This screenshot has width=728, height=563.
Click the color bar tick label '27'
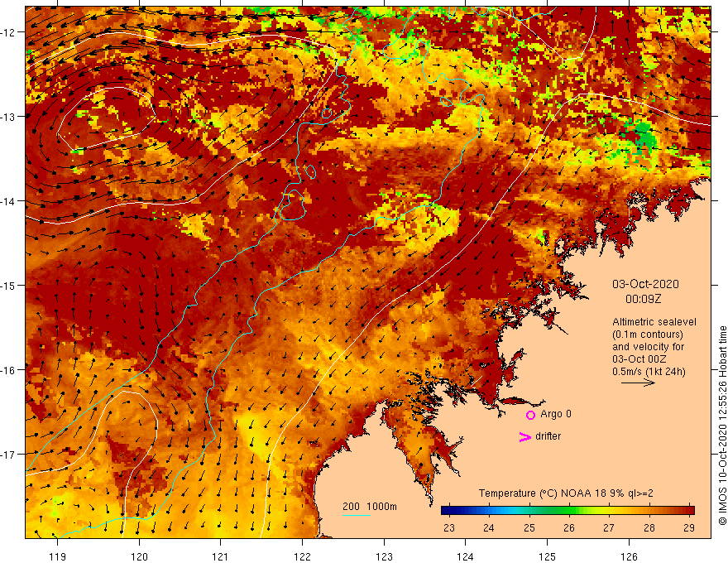pyautogui.click(x=609, y=527)
